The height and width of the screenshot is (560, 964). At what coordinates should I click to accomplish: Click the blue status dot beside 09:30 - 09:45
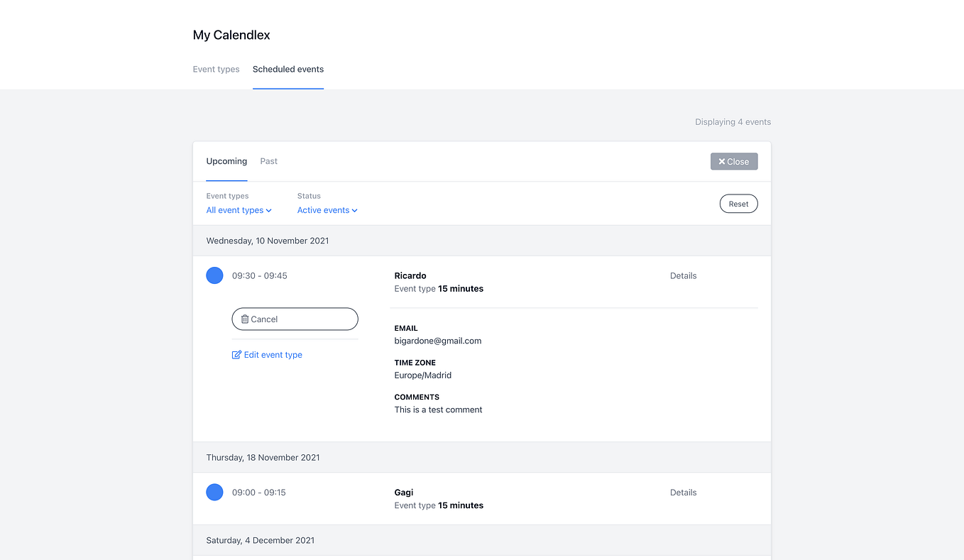tap(214, 275)
